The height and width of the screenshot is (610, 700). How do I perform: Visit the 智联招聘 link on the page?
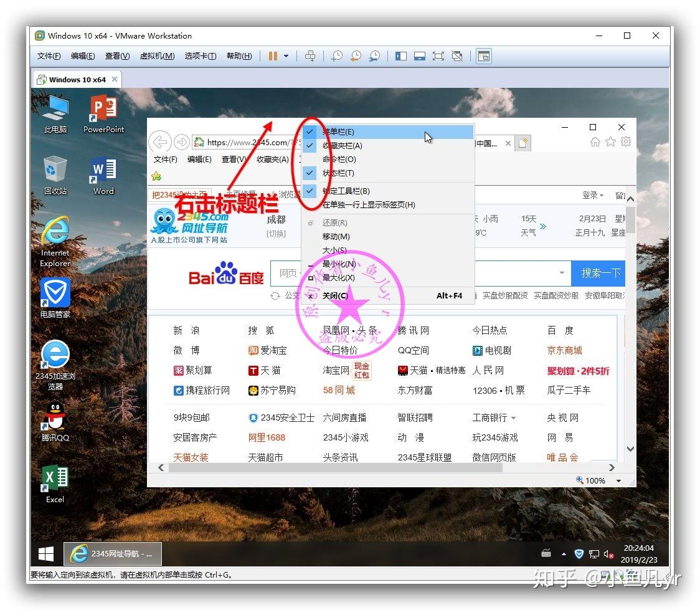(x=415, y=418)
